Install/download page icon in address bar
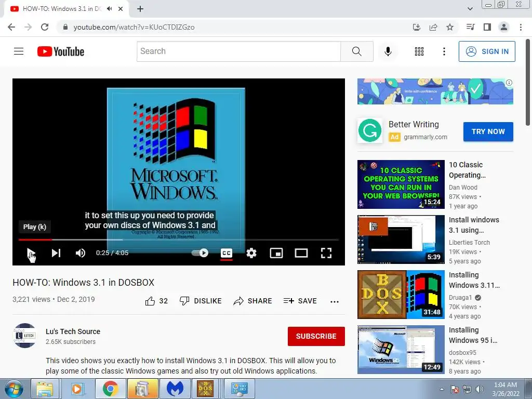The image size is (532, 399). [x=416, y=27]
